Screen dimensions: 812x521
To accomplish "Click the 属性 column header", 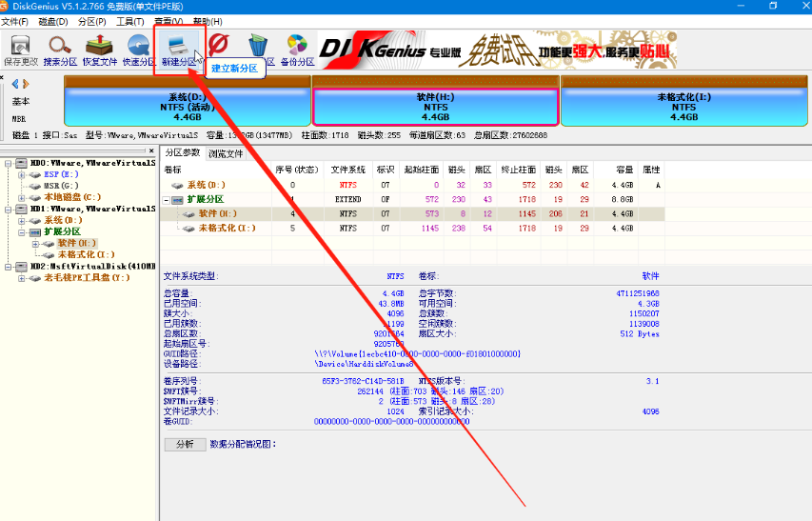I will 651,170.
